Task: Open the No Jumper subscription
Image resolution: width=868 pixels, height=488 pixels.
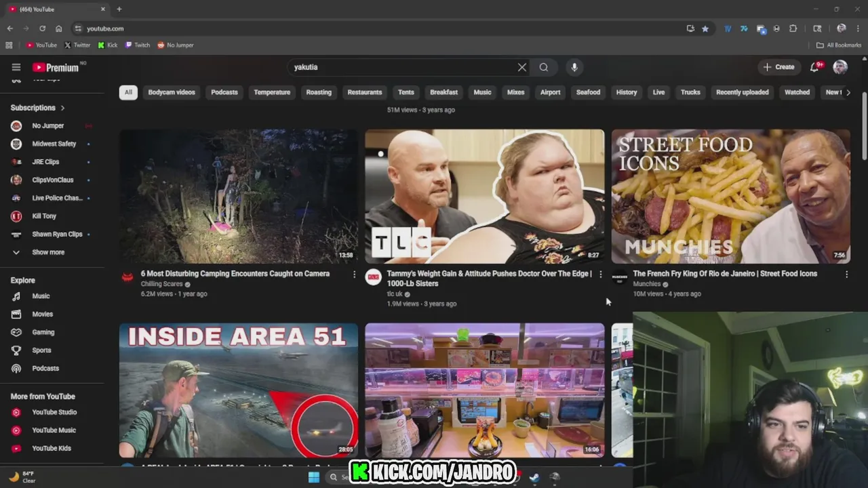Action: tap(47, 125)
